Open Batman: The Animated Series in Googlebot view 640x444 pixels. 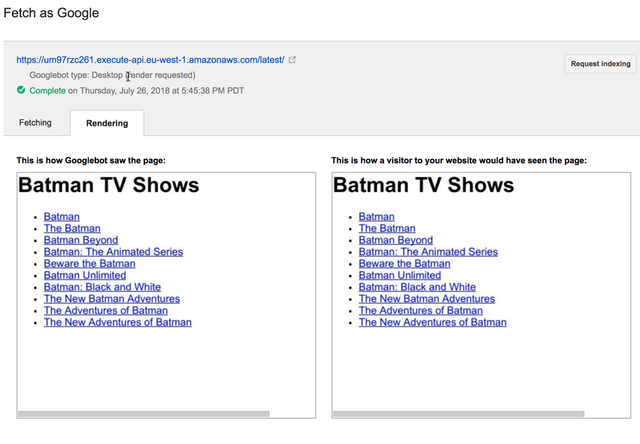pyautogui.click(x=113, y=252)
